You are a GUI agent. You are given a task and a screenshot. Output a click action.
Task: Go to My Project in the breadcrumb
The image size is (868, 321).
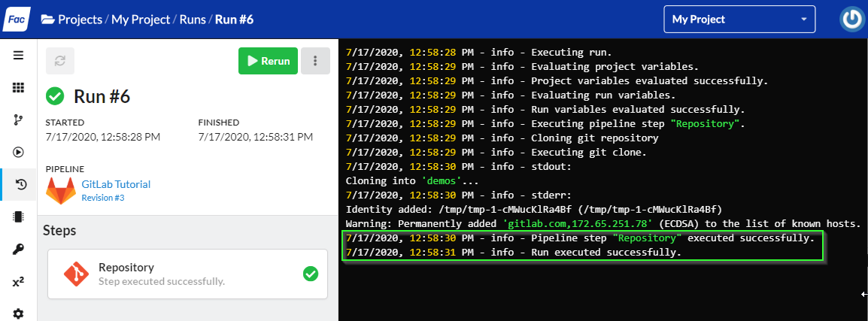pyautogui.click(x=141, y=20)
